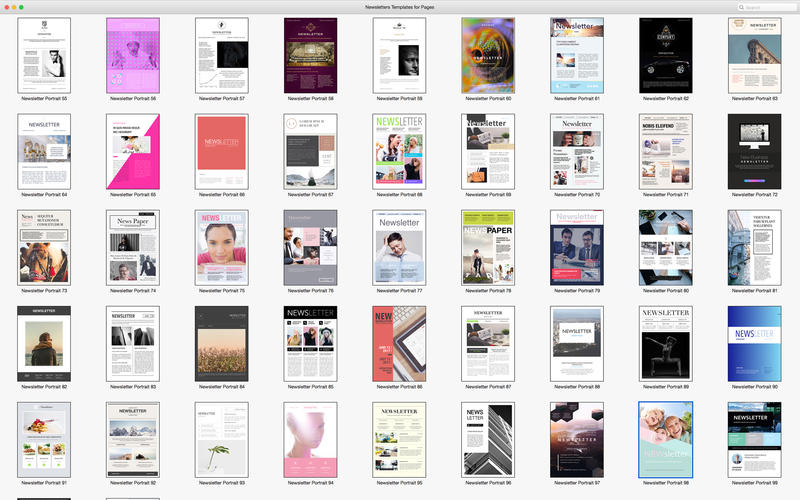800x500 pixels.
Task: Choose Newsletter Portrait 70 template thumbnail
Action: [x=577, y=152]
